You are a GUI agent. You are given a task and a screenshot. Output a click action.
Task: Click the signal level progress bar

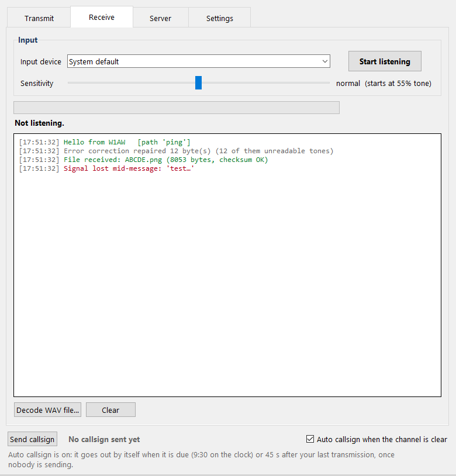(177, 108)
